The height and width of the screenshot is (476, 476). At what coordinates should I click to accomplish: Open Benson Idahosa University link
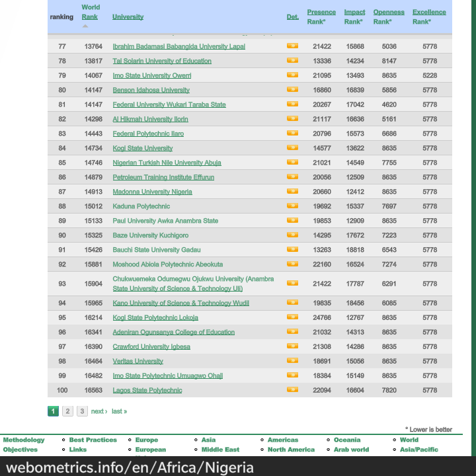pos(151,90)
